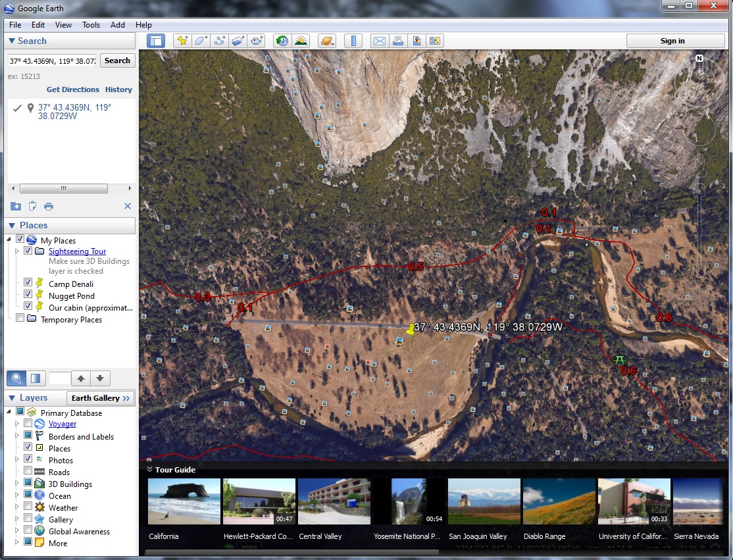Email the current view
This screenshot has height=560, width=733.
tap(380, 41)
